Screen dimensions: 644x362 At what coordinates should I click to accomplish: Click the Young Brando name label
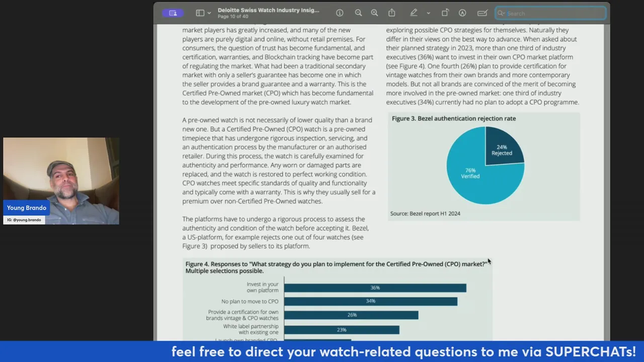(x=27, y=208)
